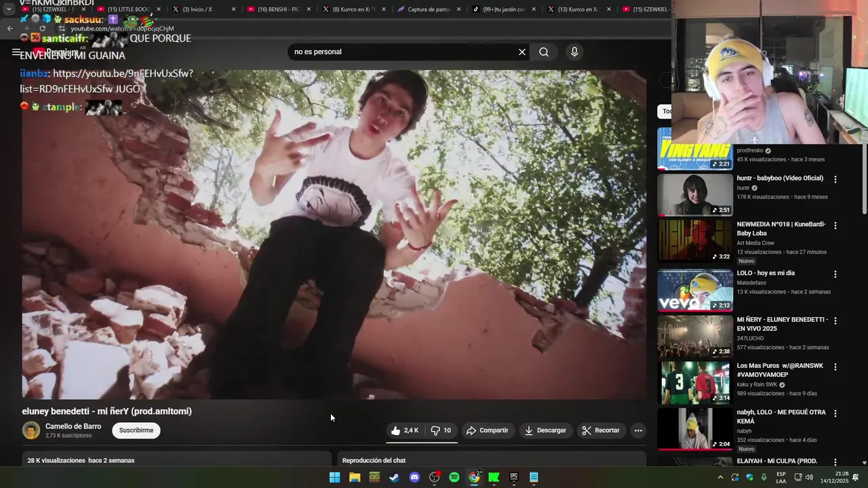Open the YouTube hamburger guide menu
Image resolution: width=868 pixels, height=488 pixels.
(16, 52)
